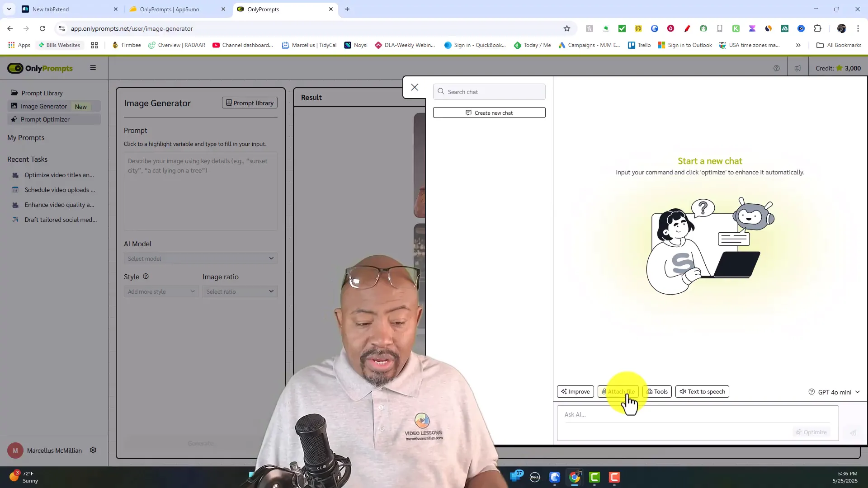The width and height of the screenshot is (868, 488).
Task: Open the Firmbee bookmark
Action: (x=127, y=45)
